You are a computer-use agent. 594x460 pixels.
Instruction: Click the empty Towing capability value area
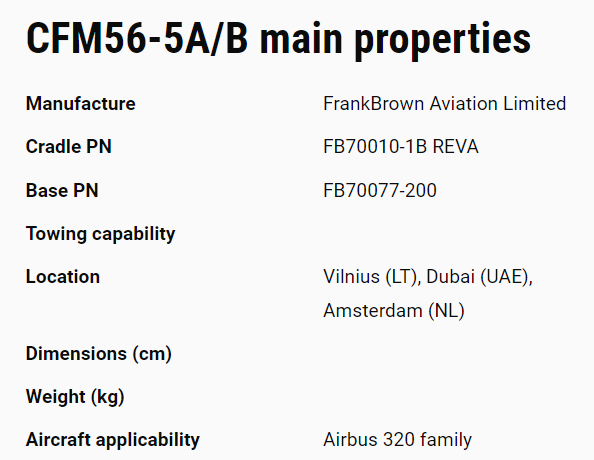pyautogui.click(x=445, y=234)
